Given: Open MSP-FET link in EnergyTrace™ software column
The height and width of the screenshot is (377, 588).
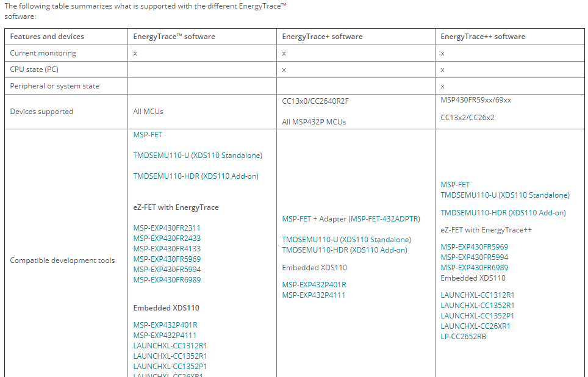Looking at the screenshot, I should (148, 135).
